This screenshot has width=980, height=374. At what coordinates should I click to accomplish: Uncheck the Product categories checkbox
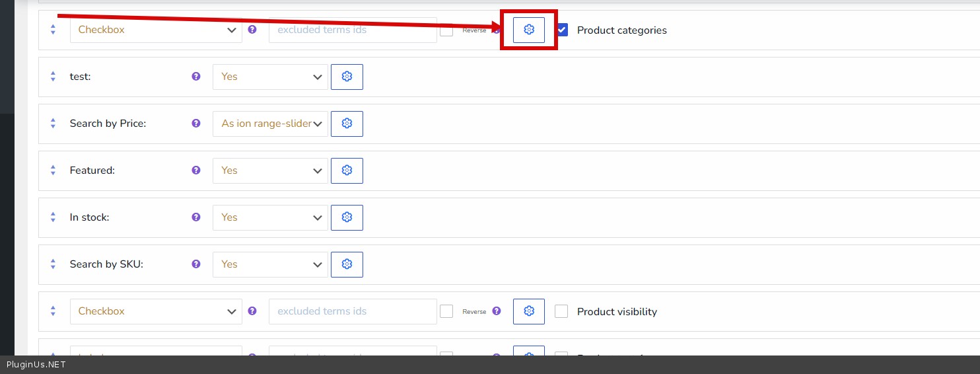(562, 30)
